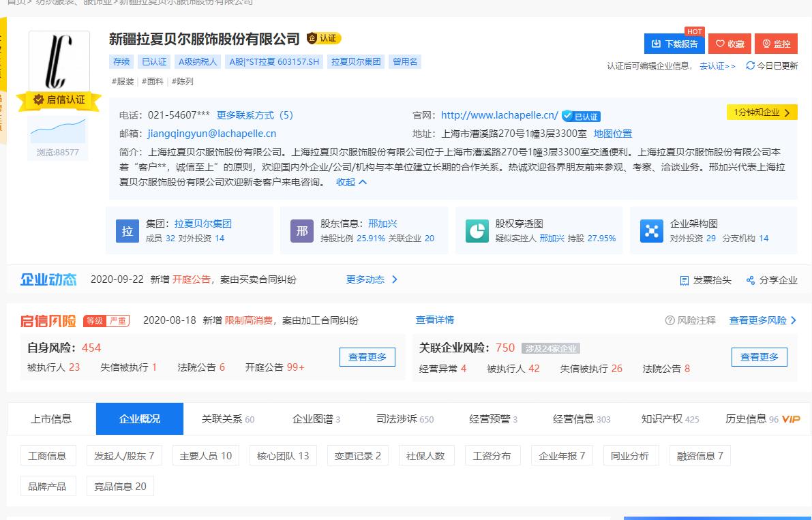The image size is (812, 520).
Task: Click 查看更多 under 自身风险
Action: tap(367, 356)
